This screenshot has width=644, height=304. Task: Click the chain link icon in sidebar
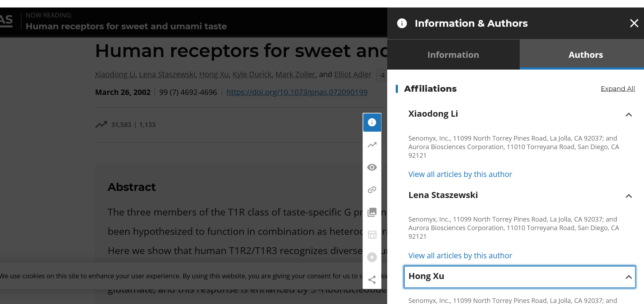[x=372, y=190]
